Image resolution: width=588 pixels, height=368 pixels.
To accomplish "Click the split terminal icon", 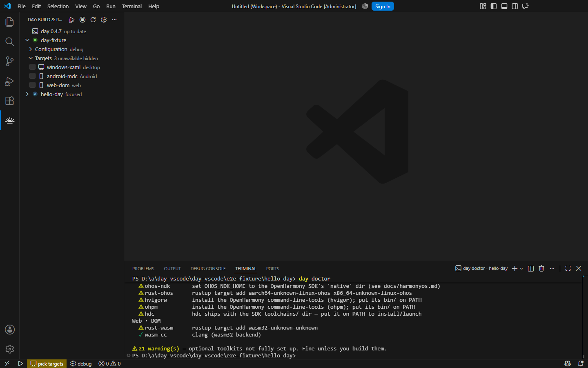I will tap(531, 268).
